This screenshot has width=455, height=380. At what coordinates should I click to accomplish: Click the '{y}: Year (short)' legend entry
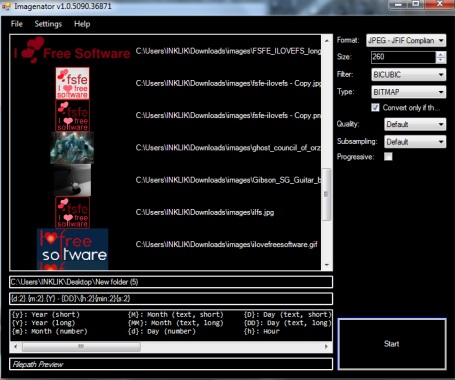pos(46,314)
